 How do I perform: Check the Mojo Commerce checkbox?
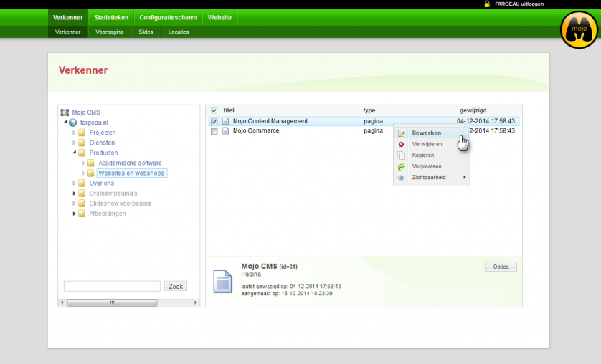pyautogui.click(x=214, y=132)
